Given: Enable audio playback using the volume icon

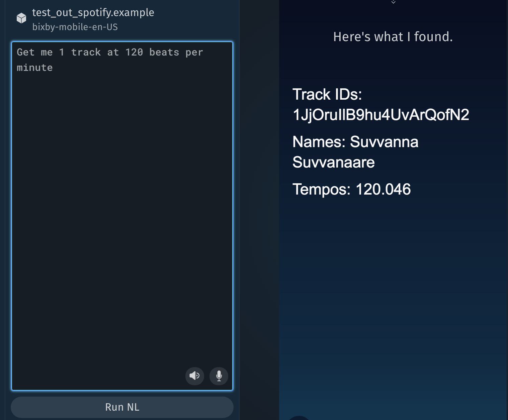Looking at the screenshot, I should pos(194,376).
